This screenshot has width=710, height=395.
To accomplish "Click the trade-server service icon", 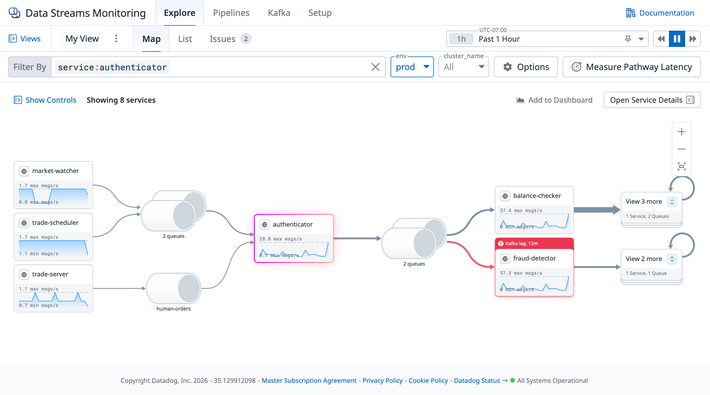I will pos(24,275).
